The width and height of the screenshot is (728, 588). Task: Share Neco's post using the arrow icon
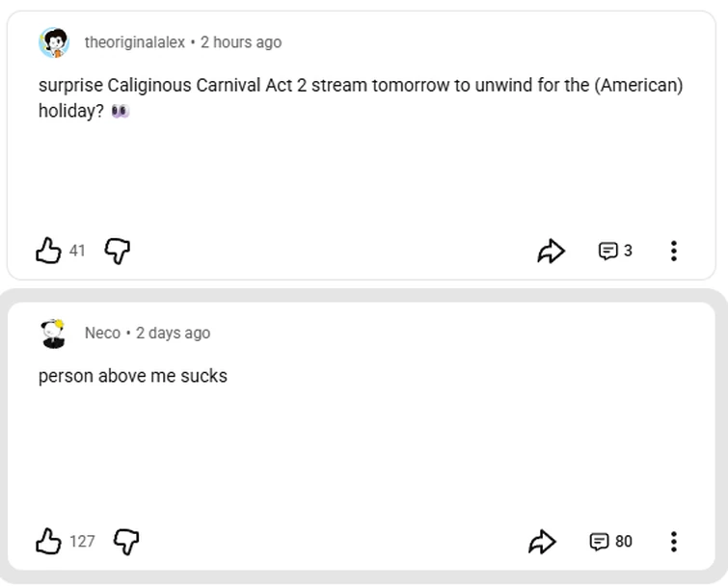point(543,542)
